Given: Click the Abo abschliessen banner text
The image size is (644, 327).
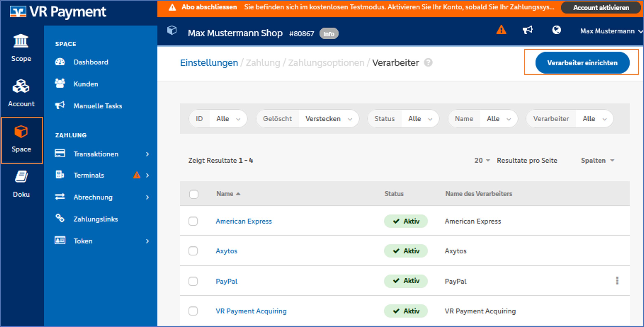Looking at the screenshot, I should [x=209, y=7].
